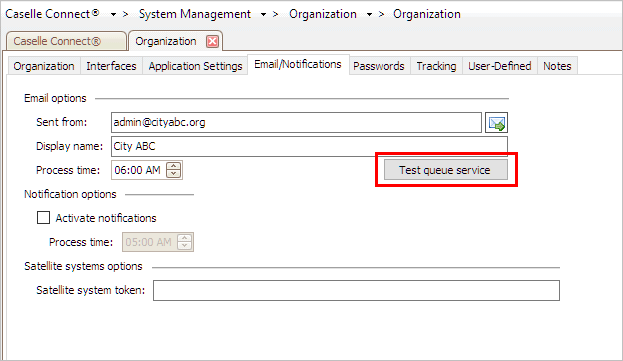The image size is (623, 361).
Task: Open the Passwords tab
Action: (379, 66)
